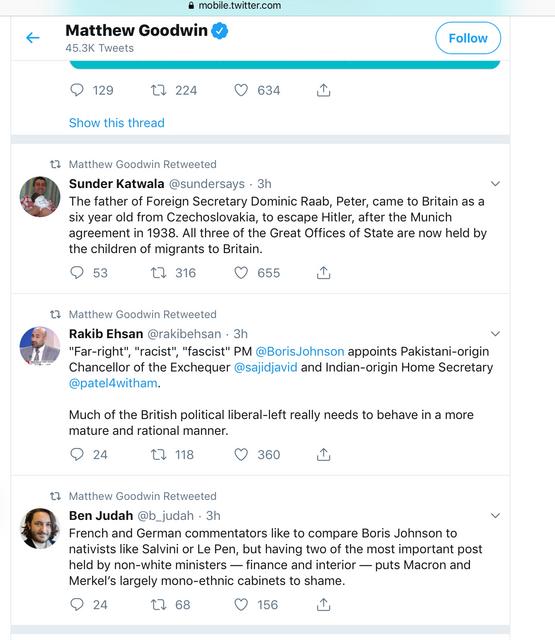Open the caret menu on Ben Judah's tweet
This screenshot has height=640, width=555.
495,516
